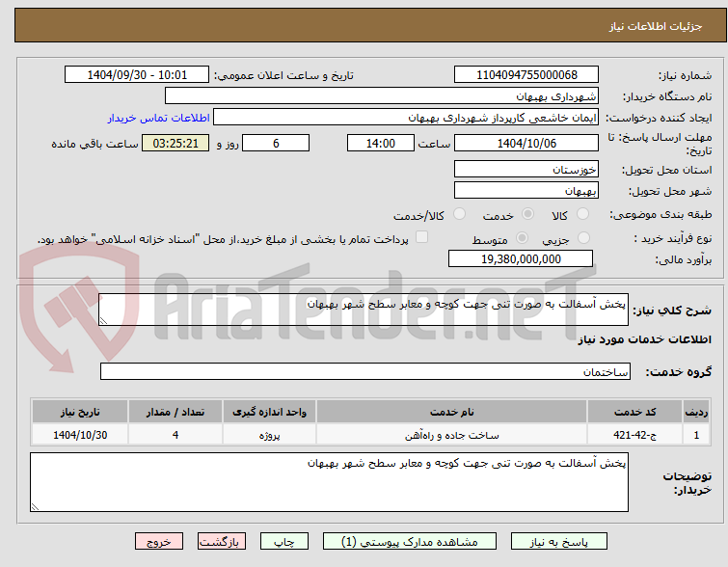Open the اطلاعات تماس خریدار link
Image resolution: width=728 pixels, height=567 pixels.
[159, 118]
